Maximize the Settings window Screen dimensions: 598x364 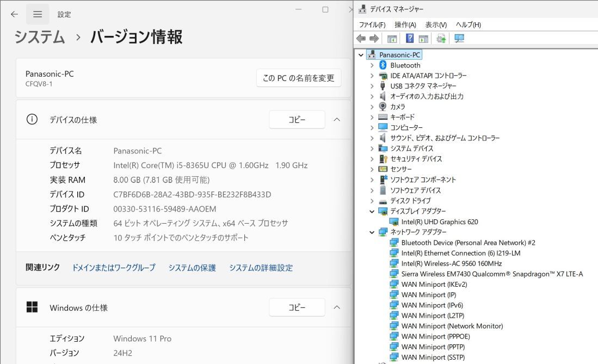[x=325, y=10]
